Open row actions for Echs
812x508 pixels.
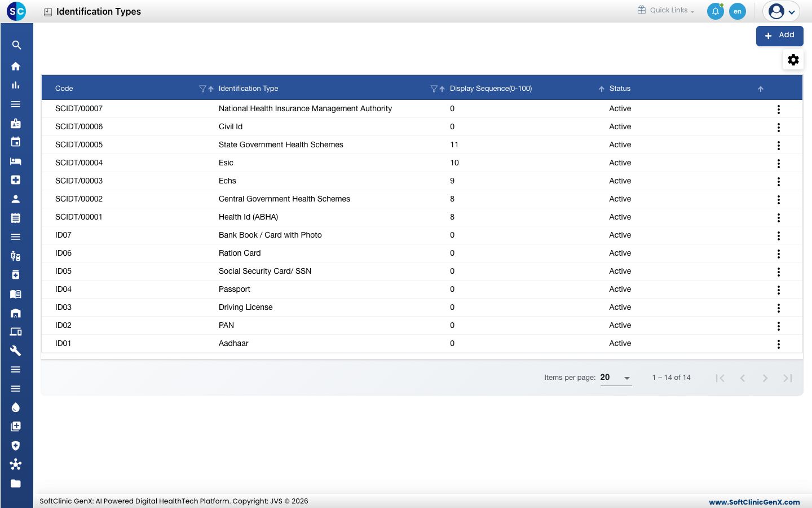click(779, 182)
